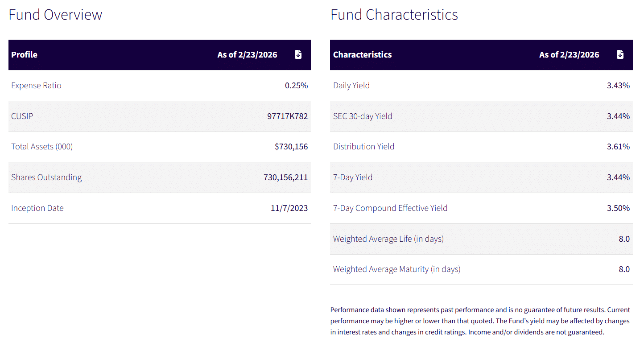
Task: Click the CUSIP value 97717K782
Action: coord(287,116)
